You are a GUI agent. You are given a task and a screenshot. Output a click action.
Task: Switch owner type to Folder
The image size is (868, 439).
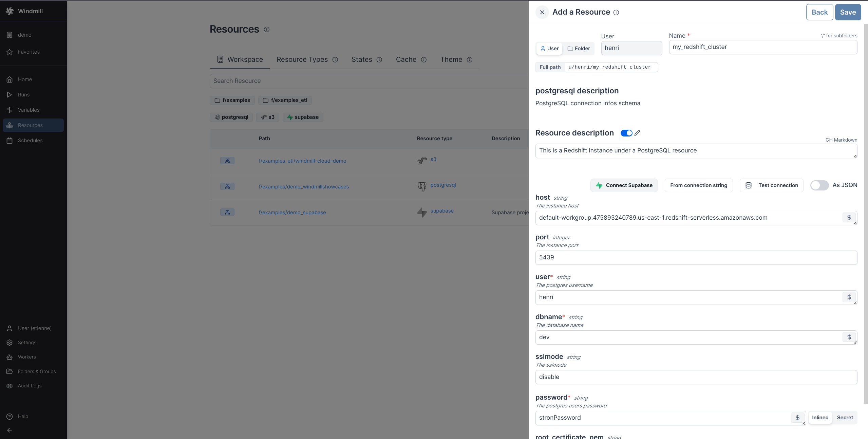click(x=579, y=49)
